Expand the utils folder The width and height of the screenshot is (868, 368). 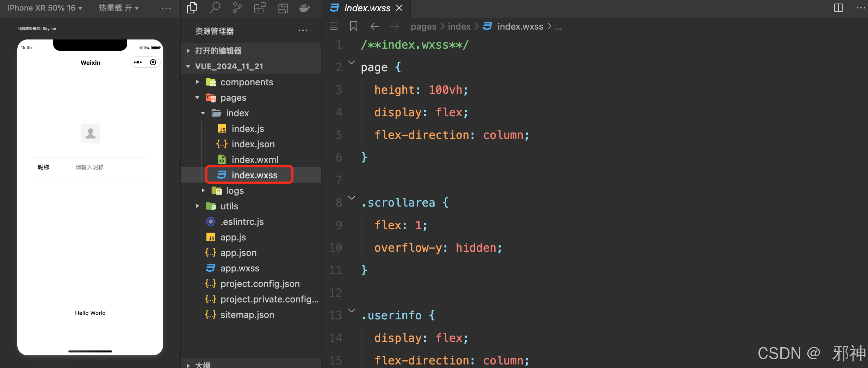click(x=251, y=206)
